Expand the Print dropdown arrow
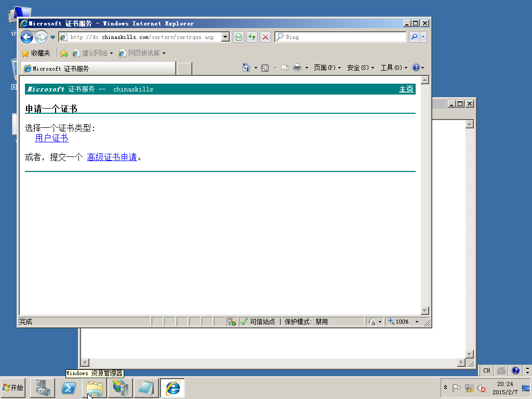 coord(307,68)
